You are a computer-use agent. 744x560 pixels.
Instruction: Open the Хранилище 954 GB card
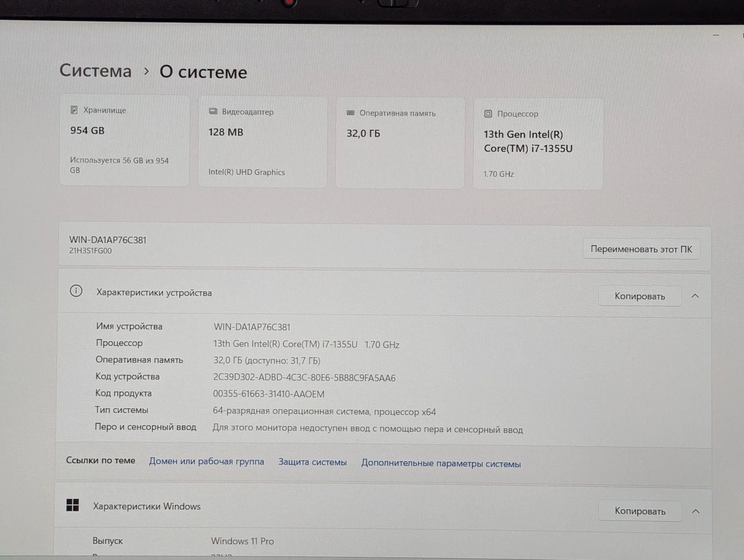[x=124, y=140]
